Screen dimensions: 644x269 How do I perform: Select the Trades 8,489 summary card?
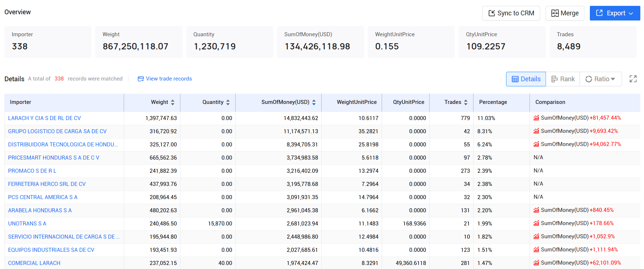tap(593, 42)
